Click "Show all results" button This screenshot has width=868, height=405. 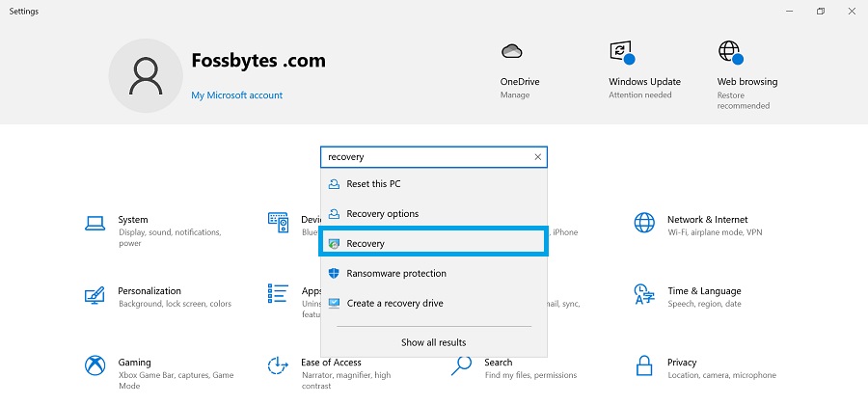(x=433, y=342)
